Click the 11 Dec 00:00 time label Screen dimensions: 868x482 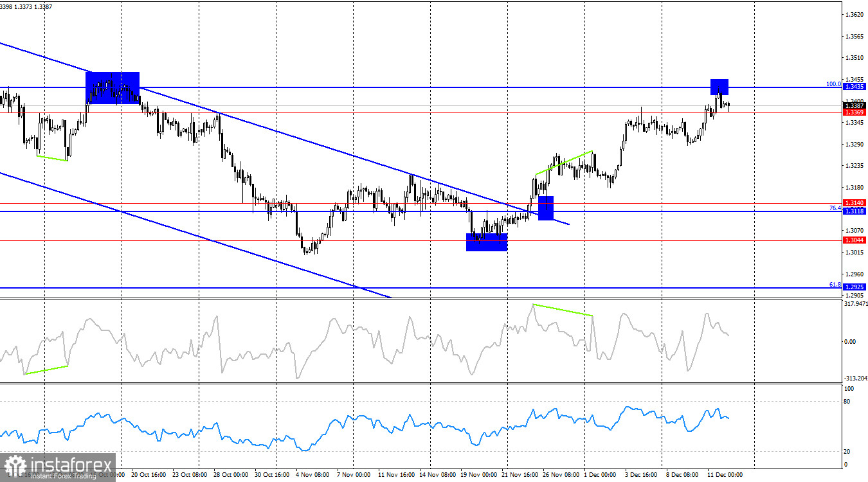(x=725, y=475)
